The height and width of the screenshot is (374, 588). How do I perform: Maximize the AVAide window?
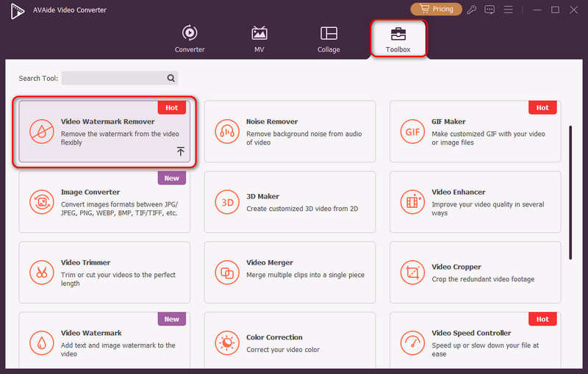click(x=555, y=10)
